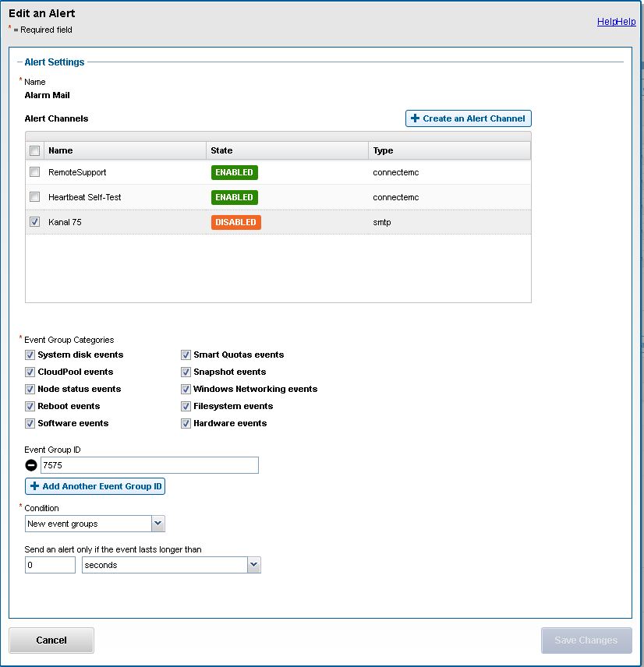Toggle the select-all channels header checkbox
Screen dimensions: 644x667
tap(34, 150)
